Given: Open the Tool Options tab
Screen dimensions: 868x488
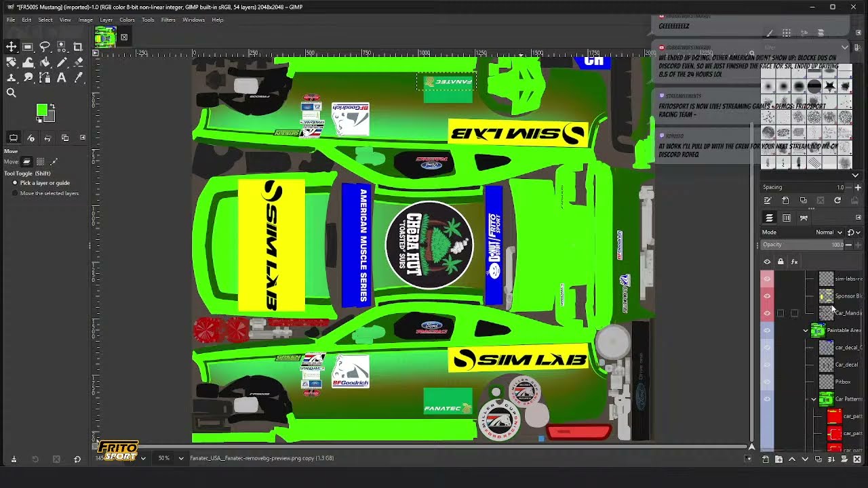Looking at the screenshot, I should (x=14, y=138).
